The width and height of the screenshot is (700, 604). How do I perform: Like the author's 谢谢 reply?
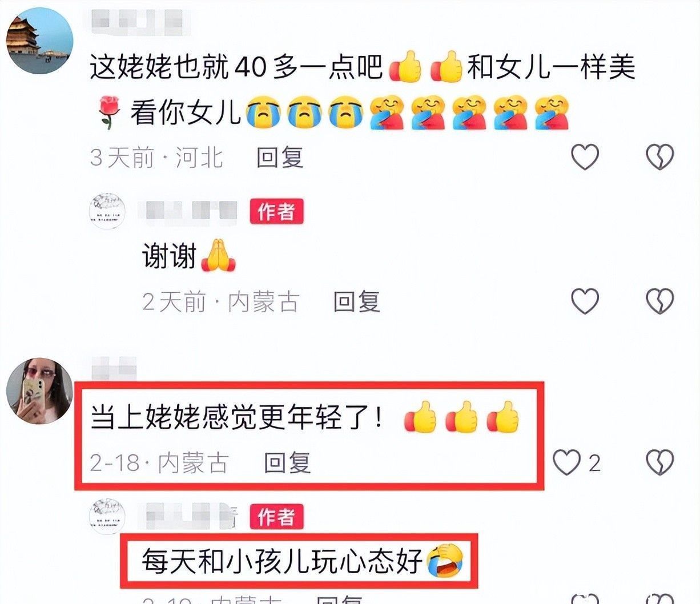click(x=585, y=301)
